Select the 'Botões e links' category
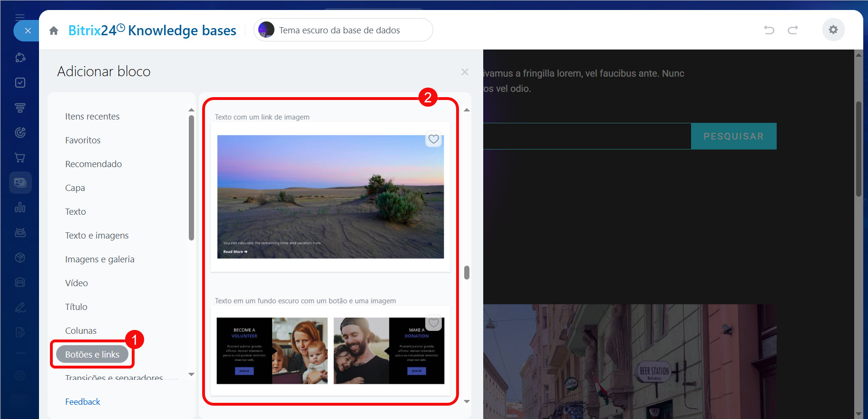 tap(92, 355)
